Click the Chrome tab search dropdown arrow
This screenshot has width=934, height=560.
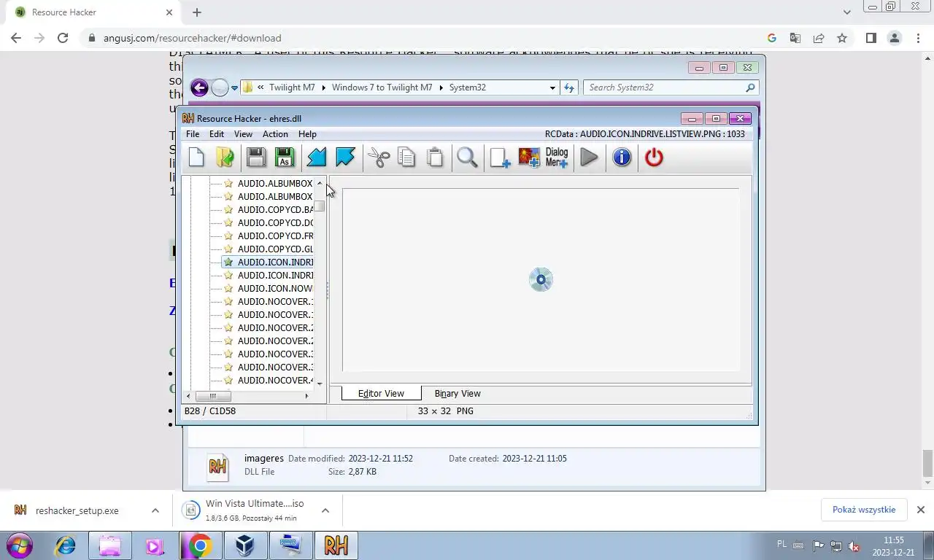846,12
